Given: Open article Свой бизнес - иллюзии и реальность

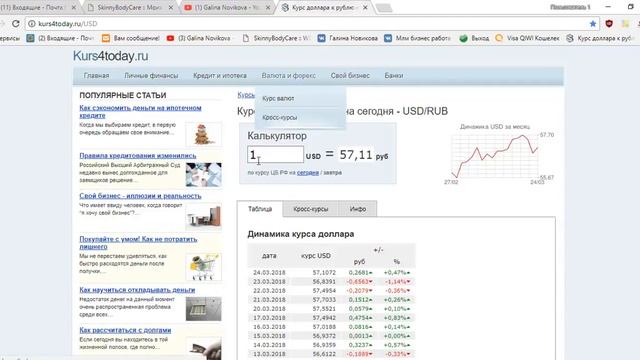Looking at the screenshot, I should pos(140,196).
